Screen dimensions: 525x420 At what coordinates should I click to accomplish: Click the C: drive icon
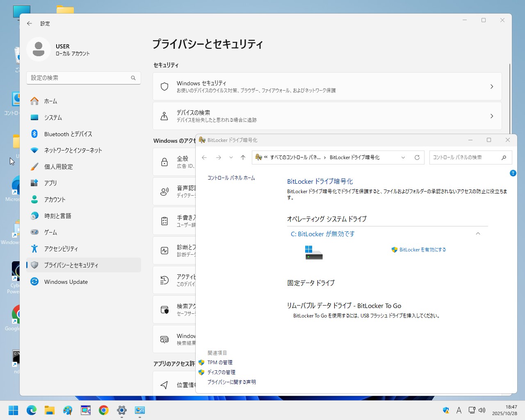(314, 252)
